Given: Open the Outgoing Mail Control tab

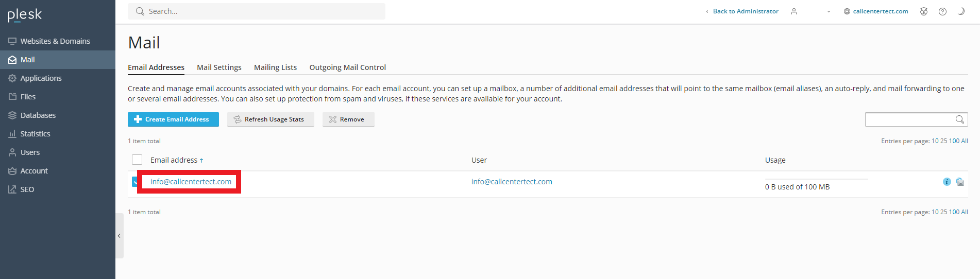Looking at the screenshot, I should [347, 67].
